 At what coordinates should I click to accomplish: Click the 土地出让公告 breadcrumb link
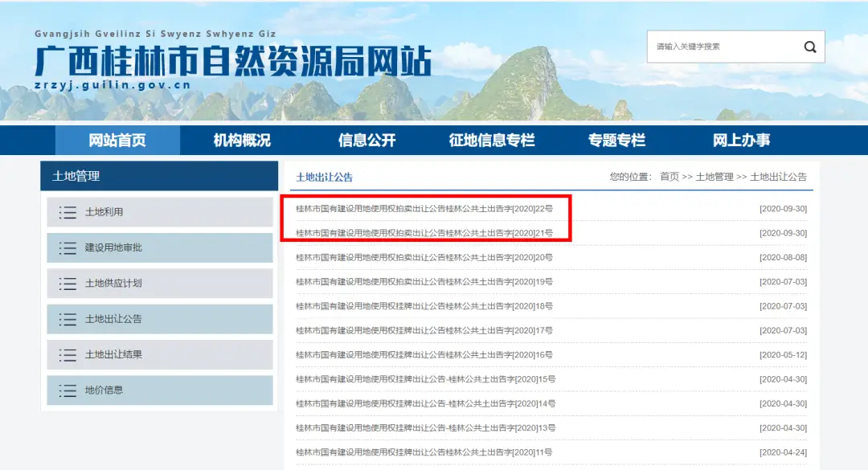click(778, 177)
